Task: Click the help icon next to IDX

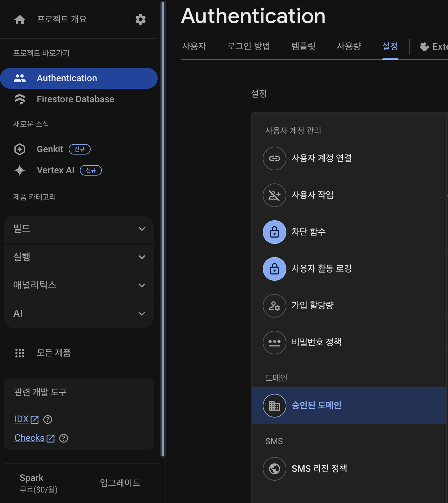Action: pos(48,419)
